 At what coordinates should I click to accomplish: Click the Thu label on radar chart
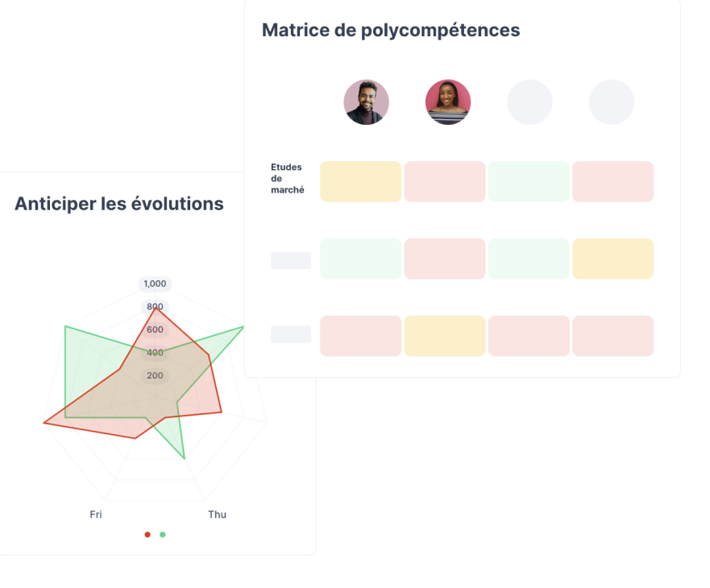pyautogui.click(x=217, y=515)
